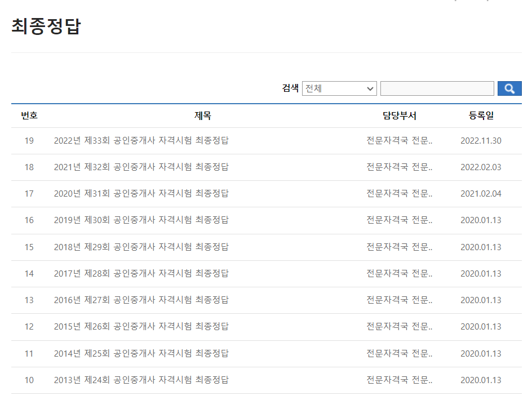Click the 전문자격국 department in row 19
The height and width of the screenshot is (400, 532).
click(400, 140)
